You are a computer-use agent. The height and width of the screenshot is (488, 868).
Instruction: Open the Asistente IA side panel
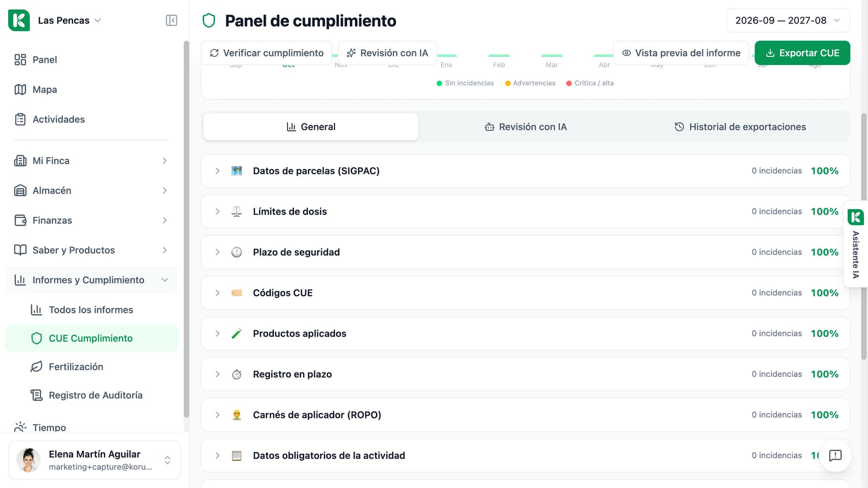[856, 244]
